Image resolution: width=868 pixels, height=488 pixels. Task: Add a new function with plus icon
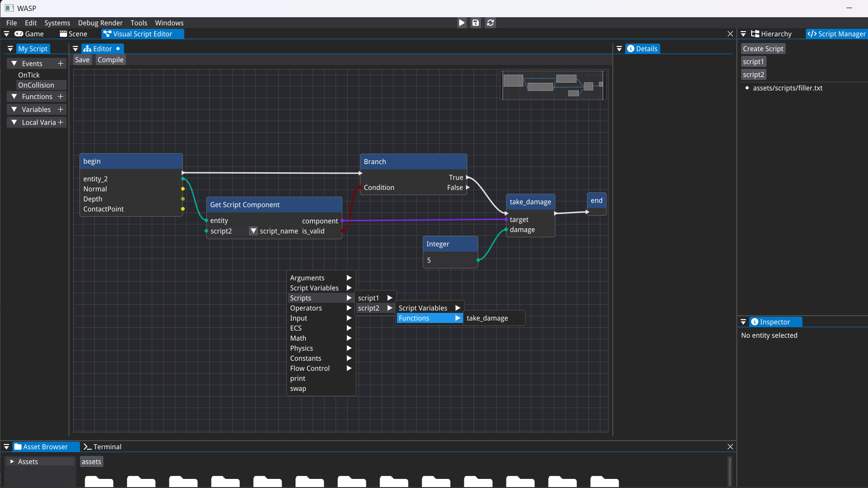coord(60,97)
